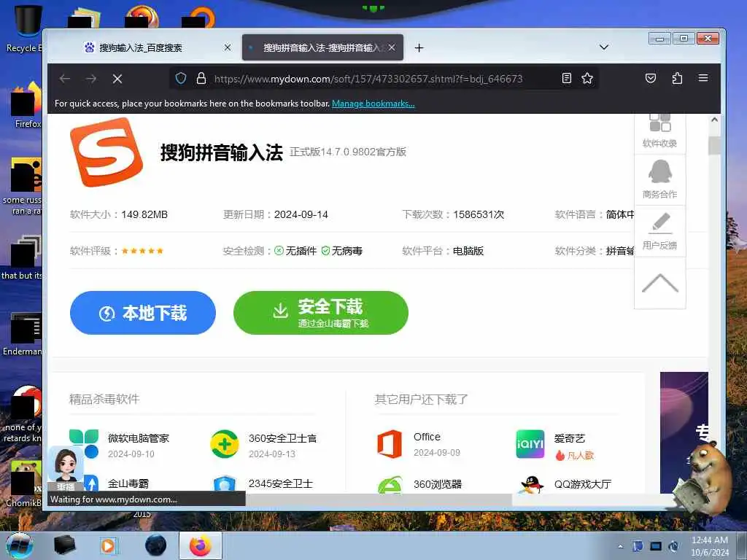This screenshot has height=560, width=747.
Task: Open the media player taskbar icon
Action: 108,545
